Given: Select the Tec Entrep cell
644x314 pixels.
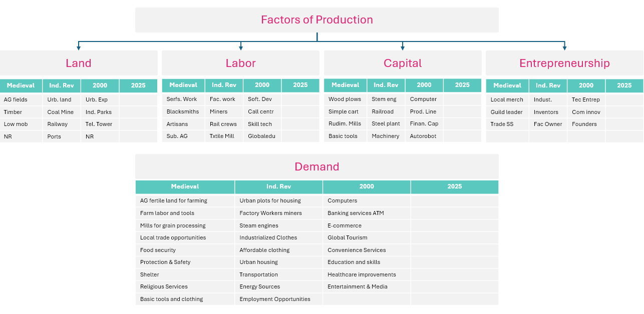Looking at the screenshot, I should [x=585, y=99].
